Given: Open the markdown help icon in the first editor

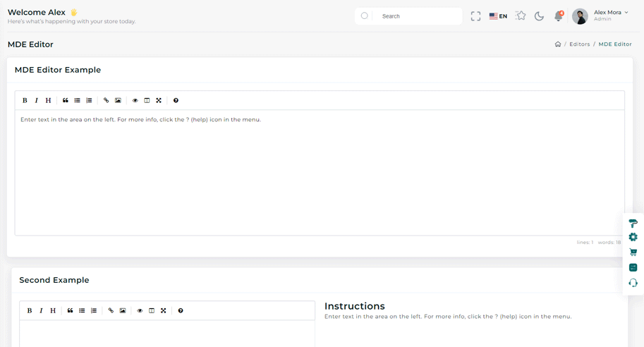Looking at the screenshot, I should point(176,101).
